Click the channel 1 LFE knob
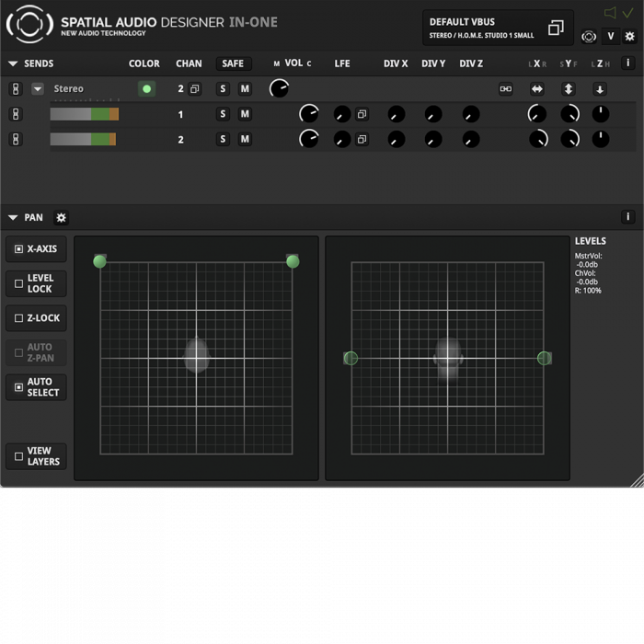This screenshot has height=644, width=644. coord(341,114)
